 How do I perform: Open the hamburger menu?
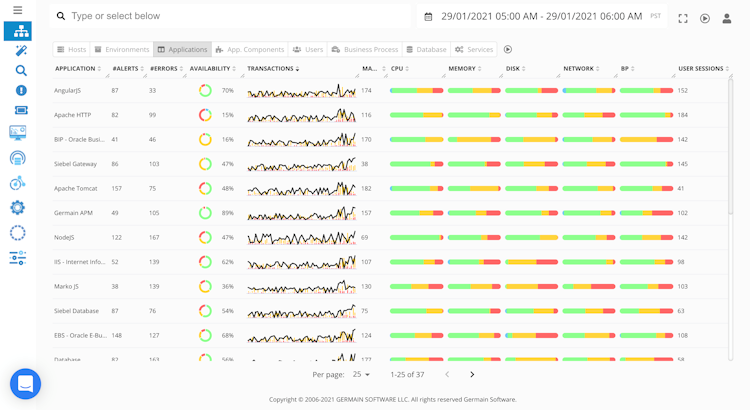tap(18, 10)
